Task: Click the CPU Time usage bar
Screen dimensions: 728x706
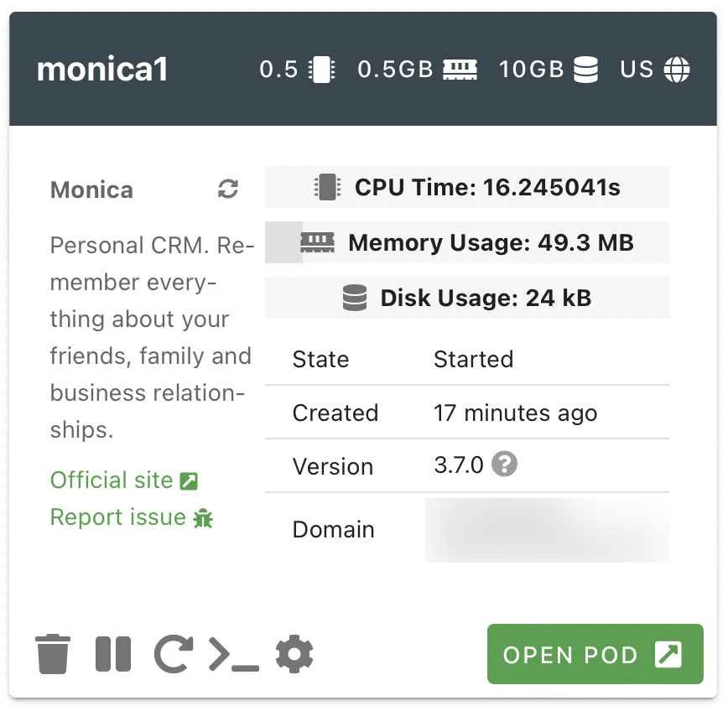Action: (467, 187)
